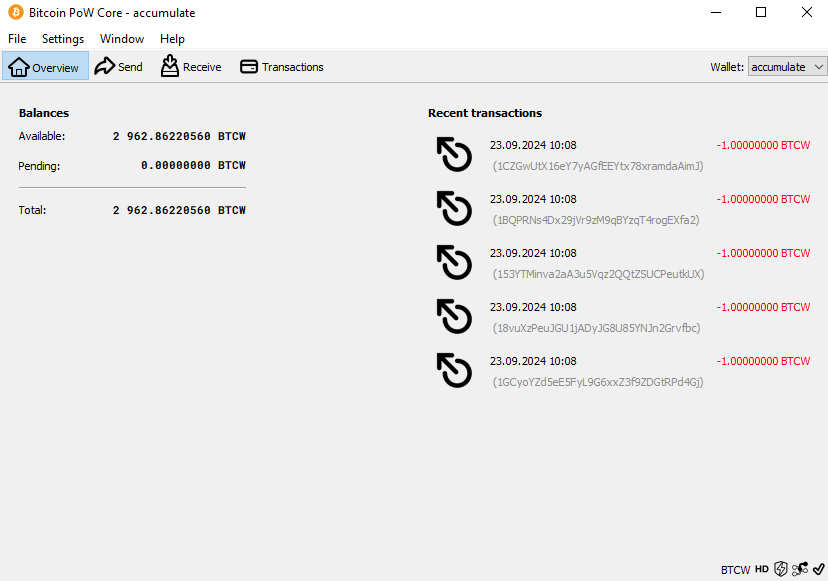Open the Overview tab
This screenshot has width=828, height=581.
45,67
